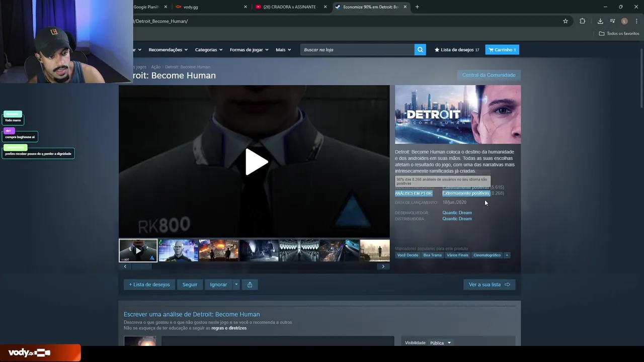Screen dimensions: 644x362
Task: Bookmark this page with the star icon
Action: (566, 21)
